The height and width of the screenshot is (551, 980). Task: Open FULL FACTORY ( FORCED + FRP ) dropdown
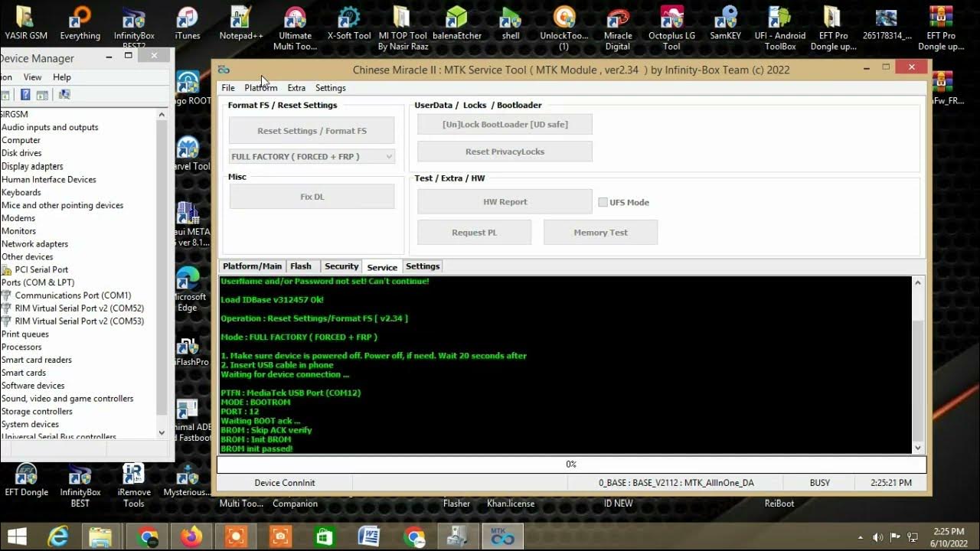312,156
